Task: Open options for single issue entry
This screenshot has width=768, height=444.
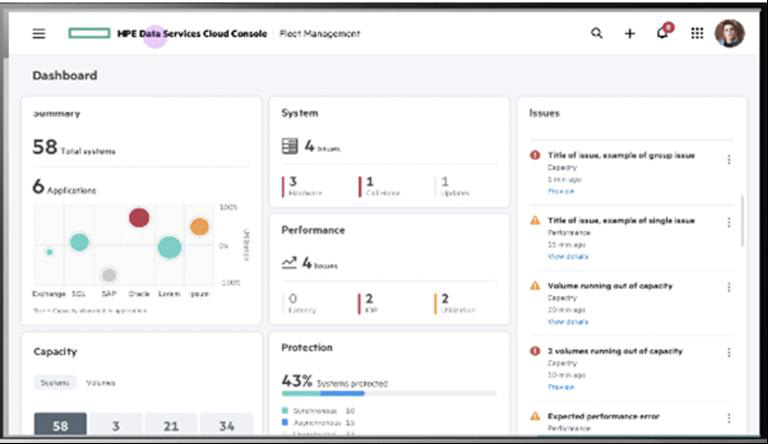Action: (728, 224)
